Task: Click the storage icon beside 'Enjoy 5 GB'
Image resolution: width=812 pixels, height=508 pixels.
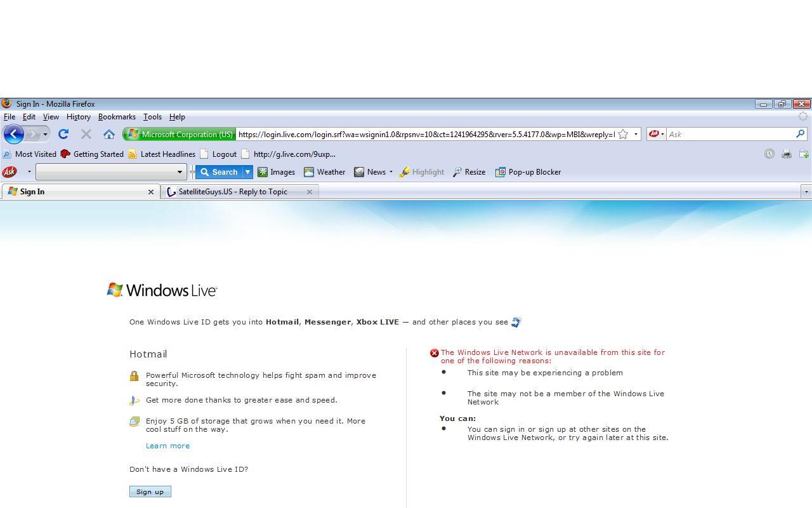Action: tap(134, 422)
